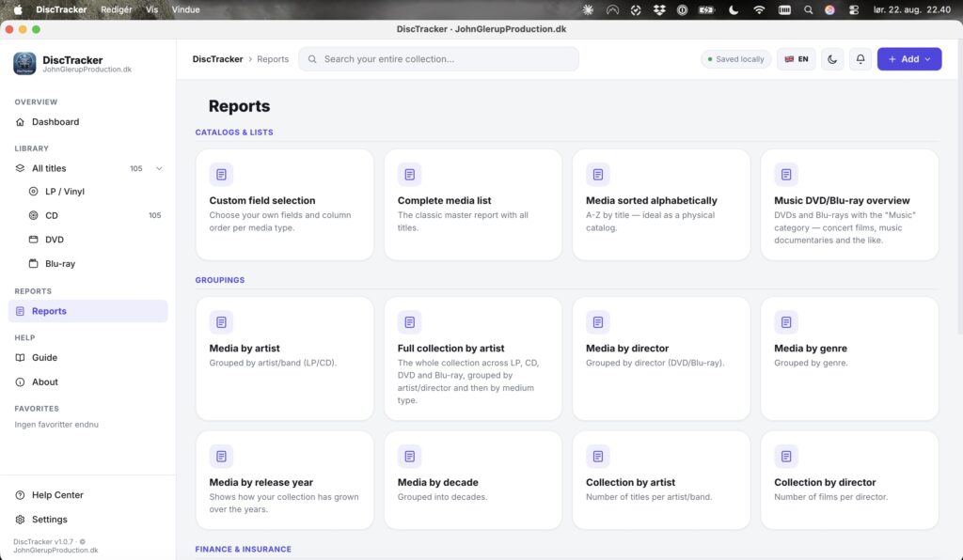Click the Guide book icon

click(21, 358)
